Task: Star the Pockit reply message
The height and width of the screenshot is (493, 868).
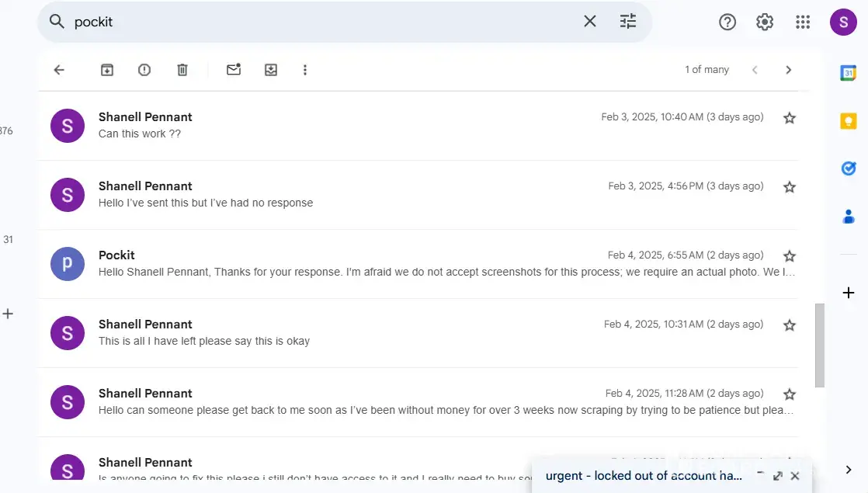Action: click(790, 256)
